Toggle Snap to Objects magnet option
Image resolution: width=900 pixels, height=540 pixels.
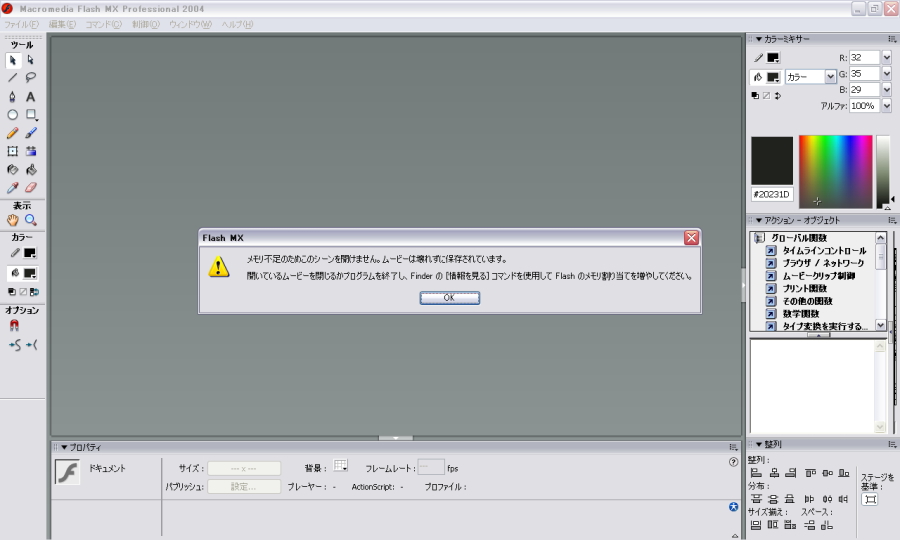(x=14, y=325)
